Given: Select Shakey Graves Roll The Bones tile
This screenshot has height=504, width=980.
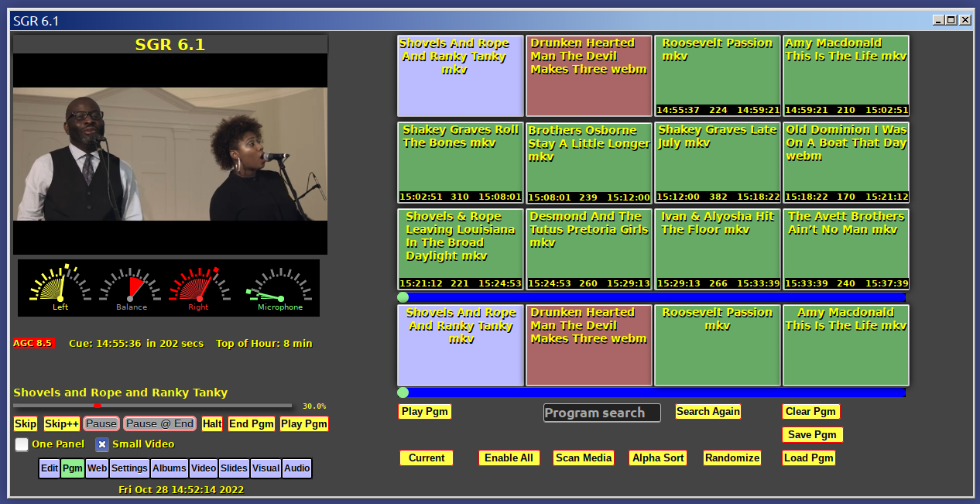Looking at the screenshot, I should pyautogui.click(x=461, y=163).
